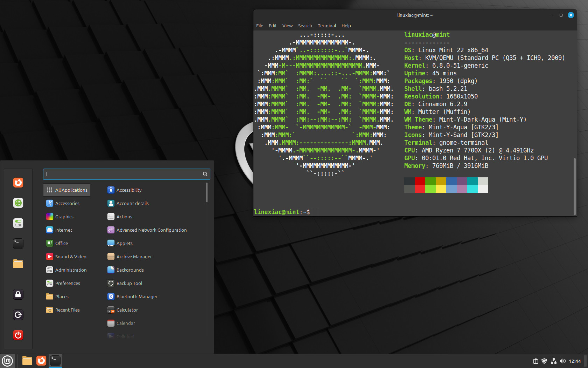This screenshot has height=368, width=588.
Task: Open terminal Help menu
Action: click(346, 26)
